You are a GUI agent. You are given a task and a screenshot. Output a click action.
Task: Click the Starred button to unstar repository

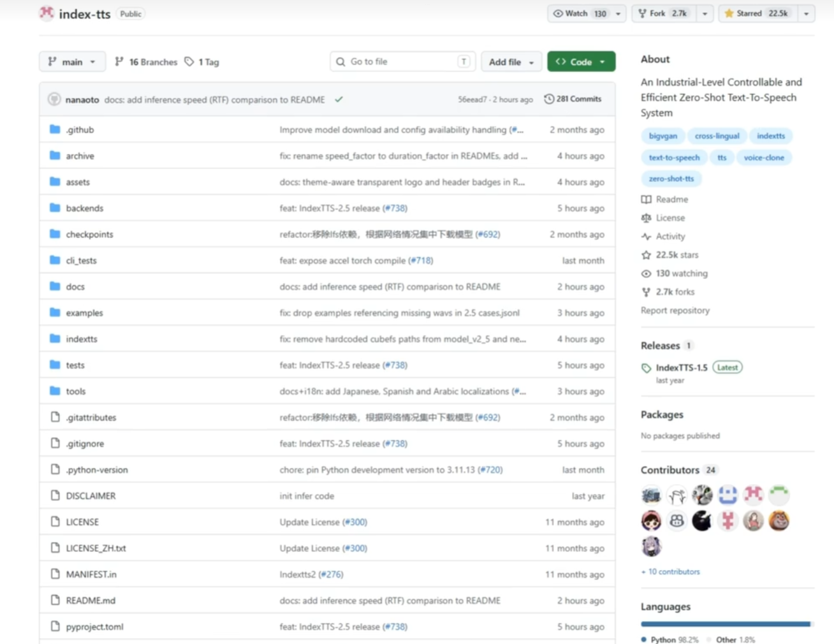pyautogui.click(x=757, y=13)
